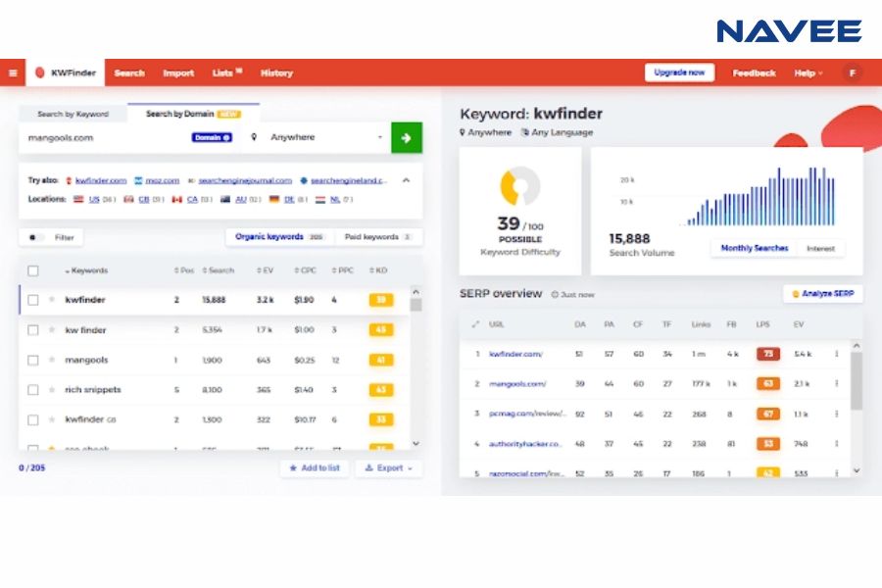Open the Lists menu item
The width and height of the screenshot is (882, 588).
click(226, 73)
